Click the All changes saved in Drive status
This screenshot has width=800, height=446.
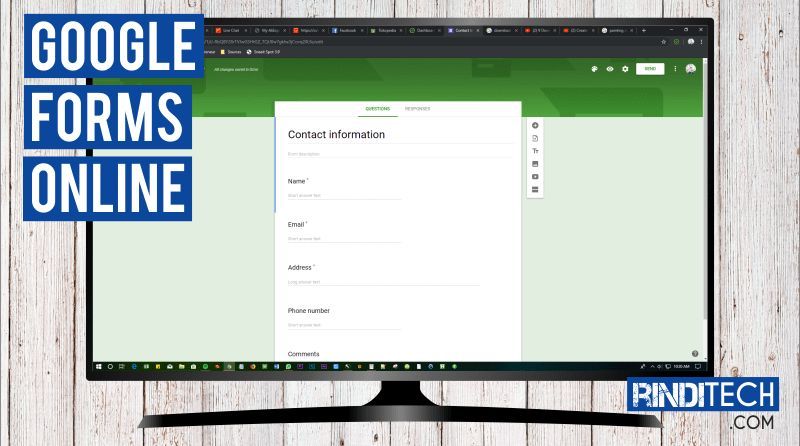pos(236,69)
